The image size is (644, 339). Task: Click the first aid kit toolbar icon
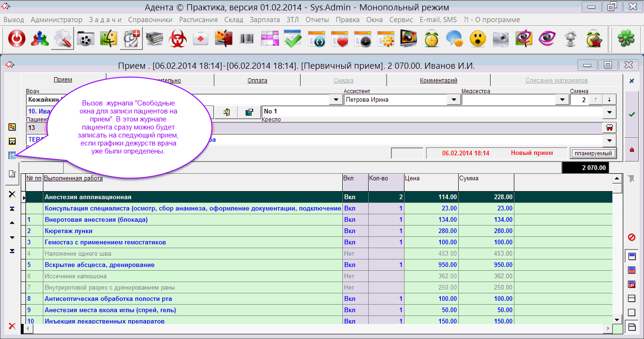(201, 39)
